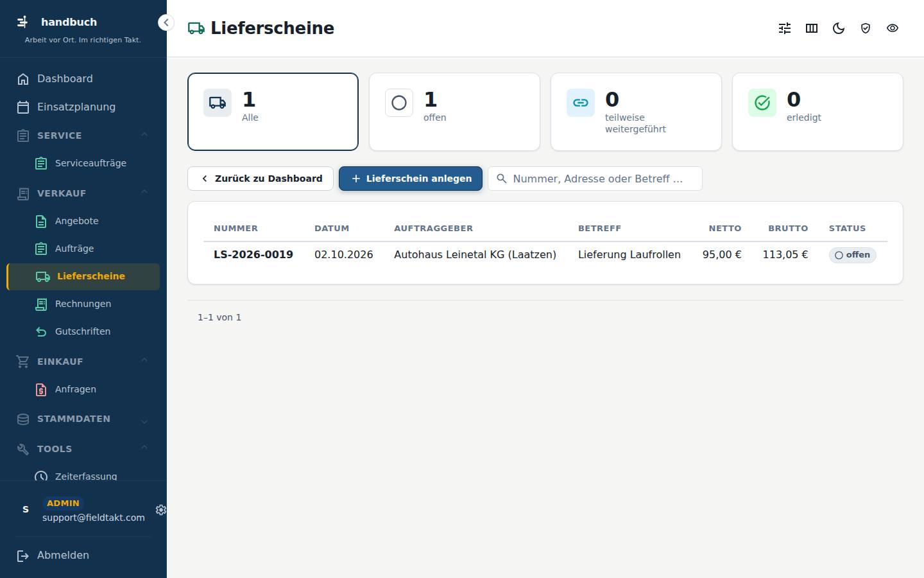Filter by teilweise weitergeführt card
Viewport: 924px width, 578px height.
point(636,112)
